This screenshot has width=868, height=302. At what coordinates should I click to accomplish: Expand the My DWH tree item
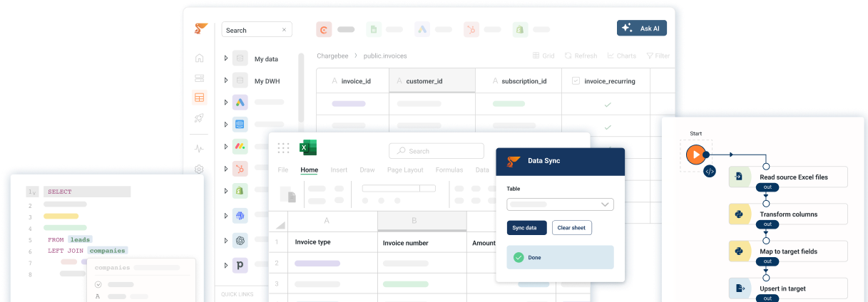(226, 80)
